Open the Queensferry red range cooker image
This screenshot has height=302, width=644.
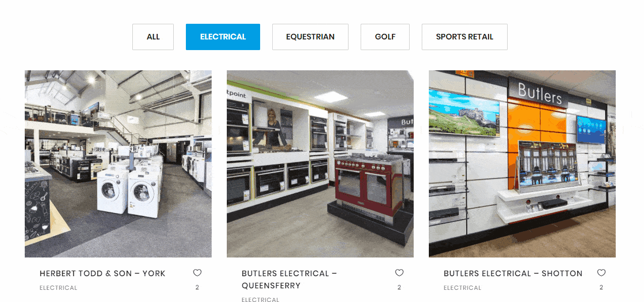click(x=320, y=164)
